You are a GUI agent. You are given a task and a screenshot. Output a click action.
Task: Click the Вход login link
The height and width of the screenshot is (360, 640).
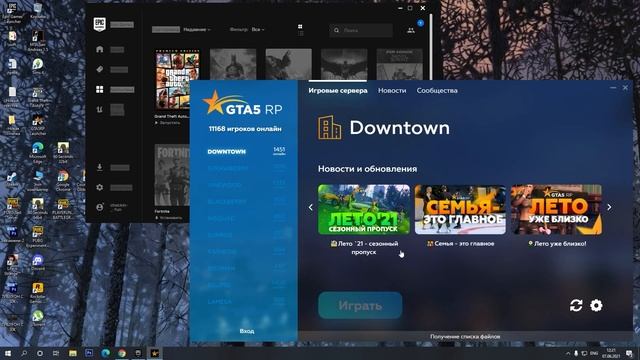click(x=247, y=331)
